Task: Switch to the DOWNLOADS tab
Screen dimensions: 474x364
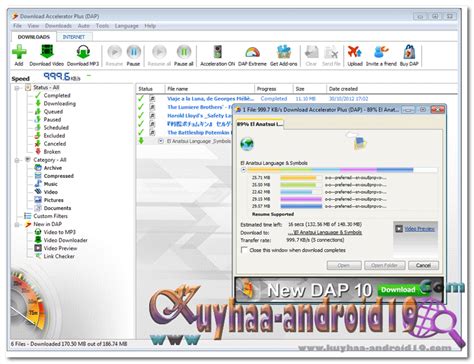Action: click(x=34, y=37)
